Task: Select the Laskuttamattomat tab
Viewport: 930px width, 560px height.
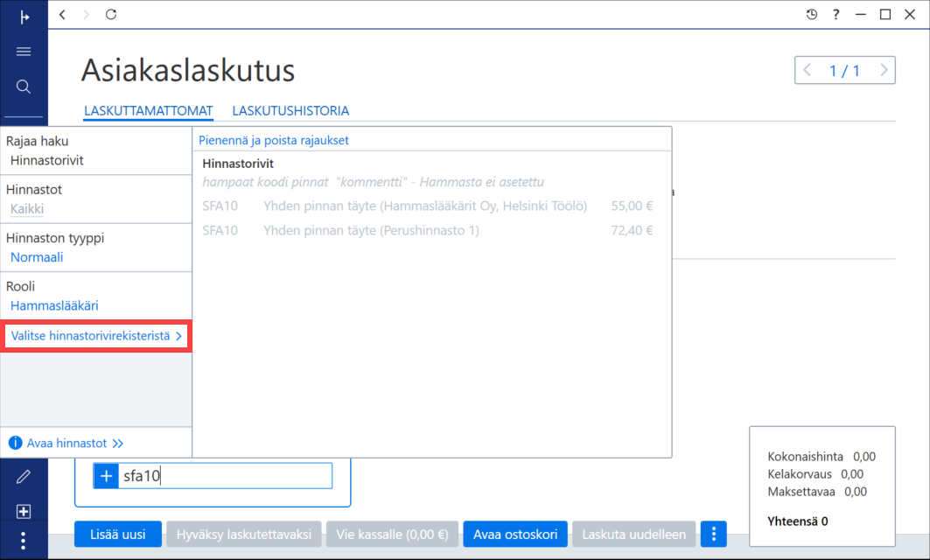Action: tap(148, 111)
